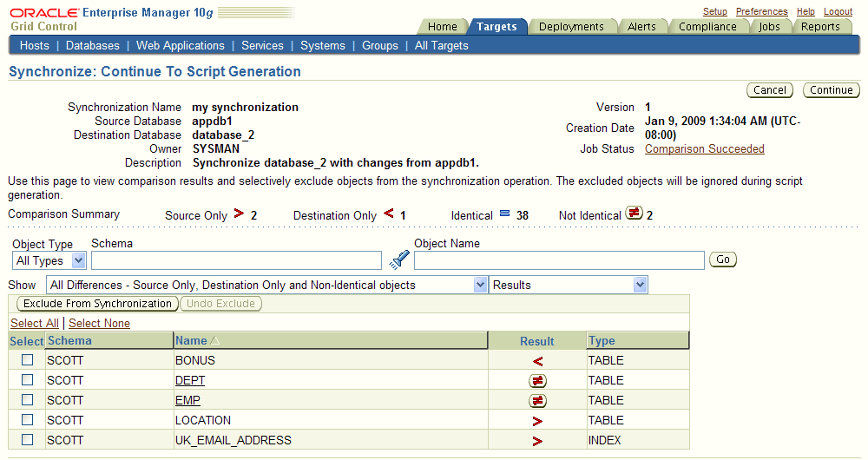Image resolution: width=868 pixels, height=460 pixels.
Task: Open the Comparison Succeeded job status link
Action: pyautogui.click(x=704, y=149)
